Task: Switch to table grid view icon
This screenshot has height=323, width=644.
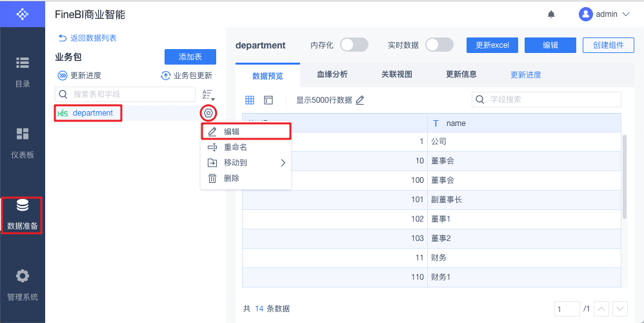Action: click(250, 100)
